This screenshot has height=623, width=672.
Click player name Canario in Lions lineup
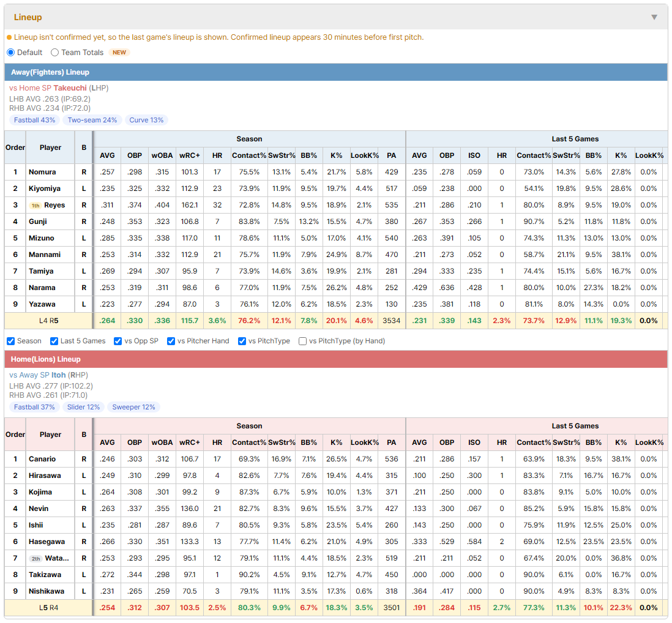pyautogui.click(x=42, y=459)
